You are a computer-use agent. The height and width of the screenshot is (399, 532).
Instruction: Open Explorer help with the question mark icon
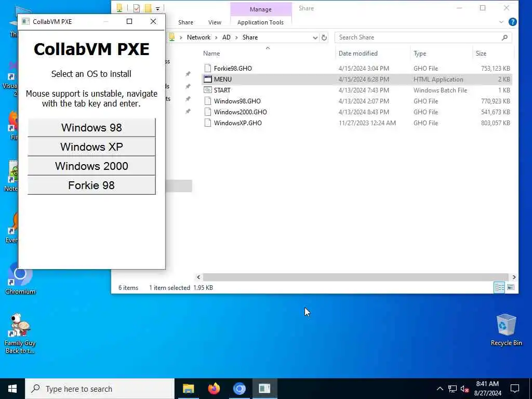[x=513, y=22]
